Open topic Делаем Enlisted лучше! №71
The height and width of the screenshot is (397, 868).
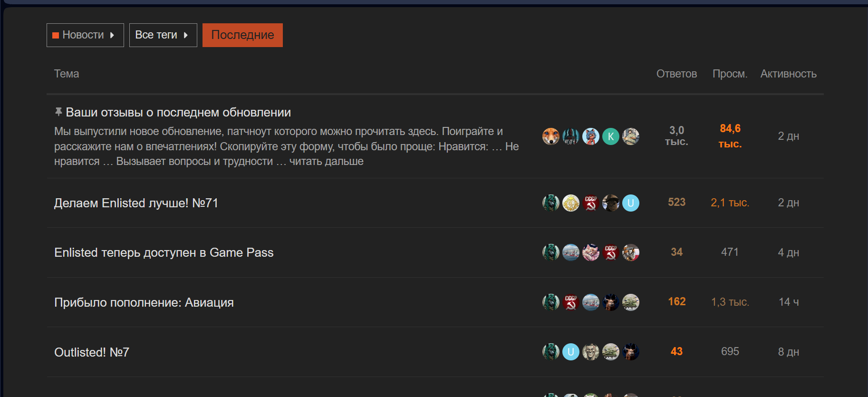136,203
